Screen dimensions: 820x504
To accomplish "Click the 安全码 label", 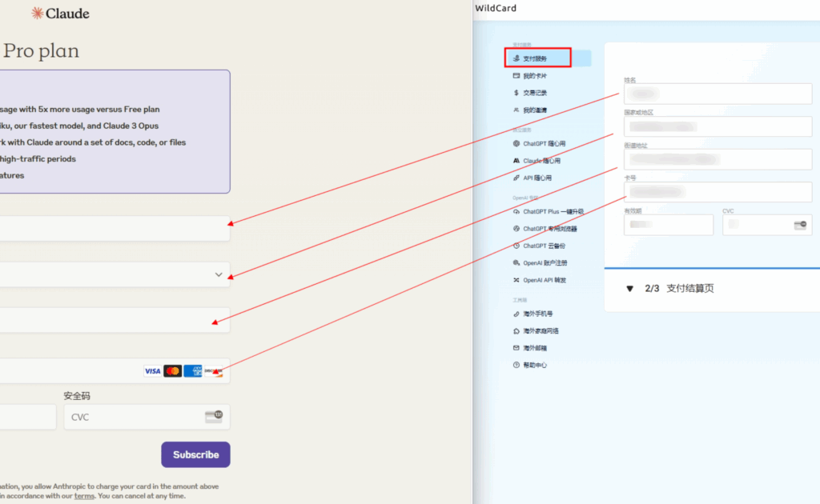I will click(77, 396).
